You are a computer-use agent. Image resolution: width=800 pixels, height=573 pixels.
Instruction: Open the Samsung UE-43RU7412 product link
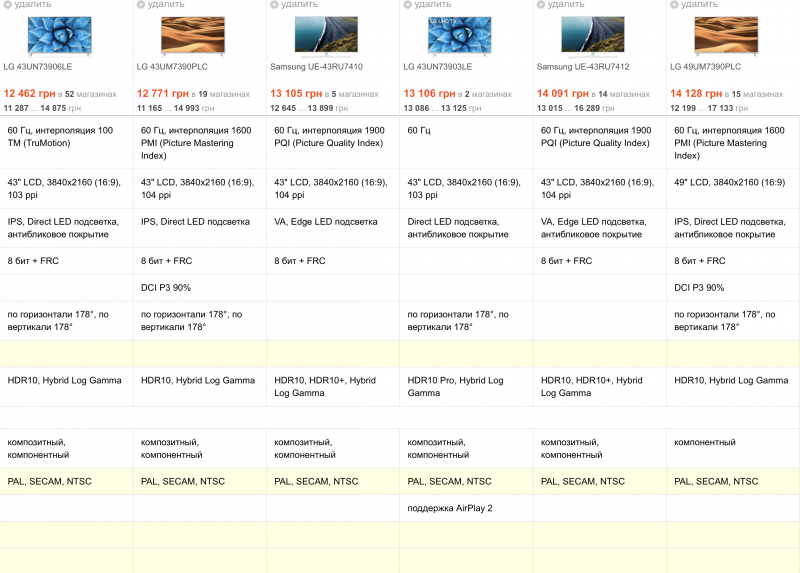[583, 67]
